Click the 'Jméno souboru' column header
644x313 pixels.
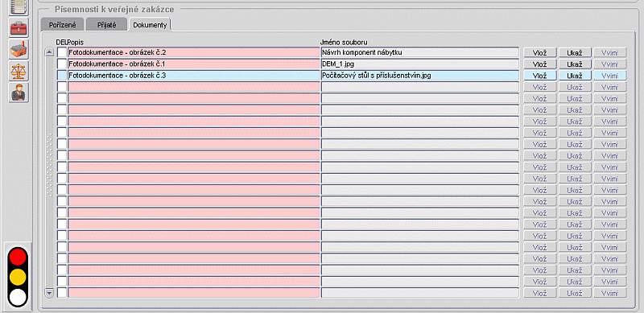coord(344,42)
